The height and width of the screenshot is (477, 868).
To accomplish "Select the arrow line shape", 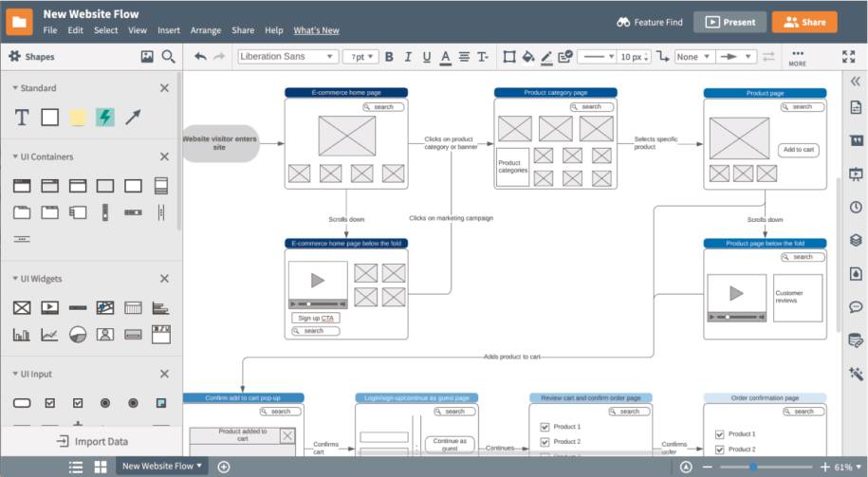I will (x=133, y=118).
